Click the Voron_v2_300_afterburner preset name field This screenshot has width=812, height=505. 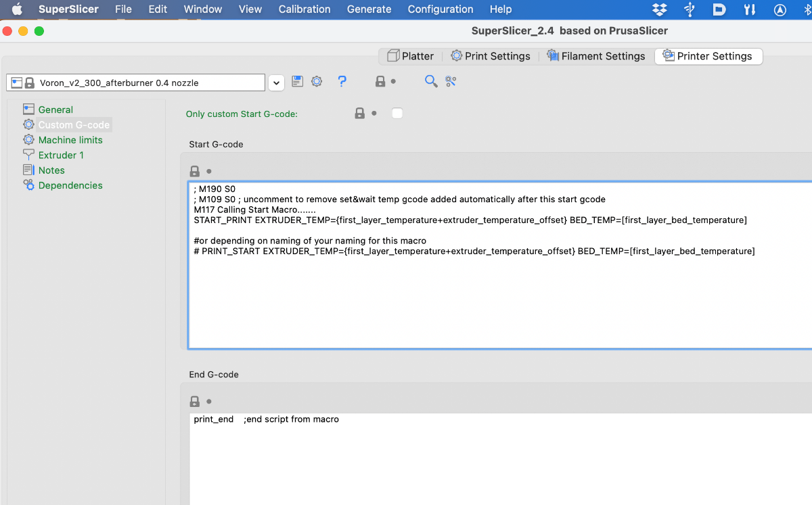coord(135,82)
